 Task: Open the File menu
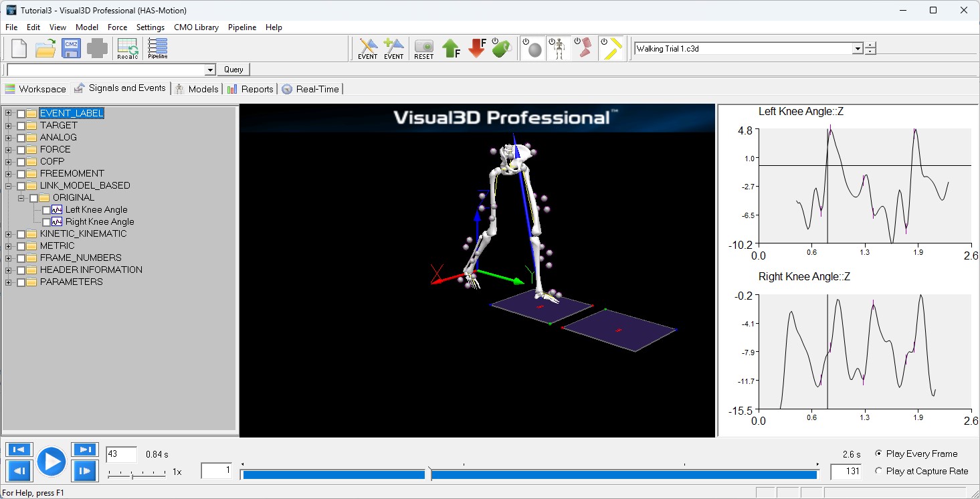click(11, 27)
